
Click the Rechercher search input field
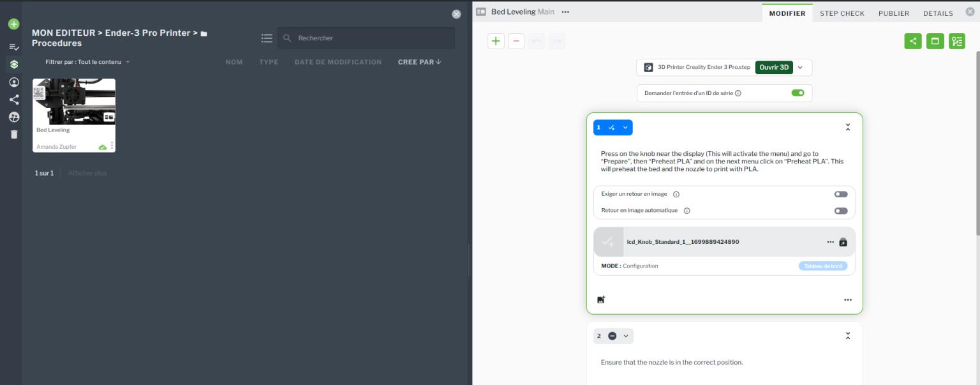(x=366, y=38)
